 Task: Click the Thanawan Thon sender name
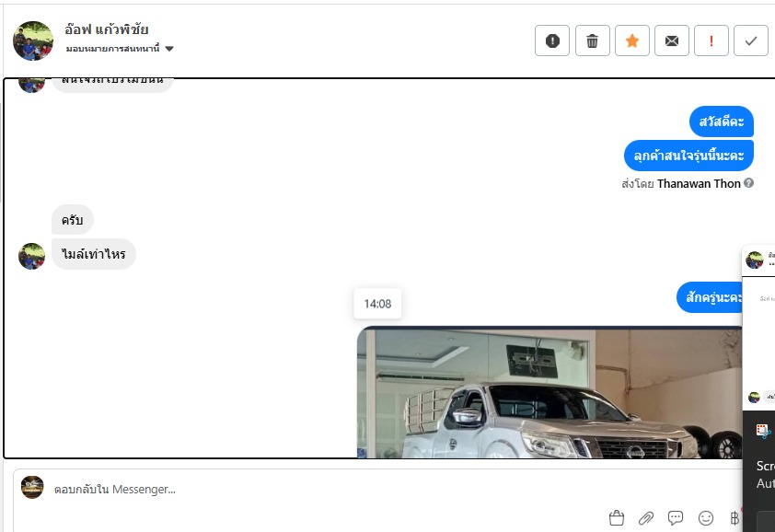[x=699, y=183]
